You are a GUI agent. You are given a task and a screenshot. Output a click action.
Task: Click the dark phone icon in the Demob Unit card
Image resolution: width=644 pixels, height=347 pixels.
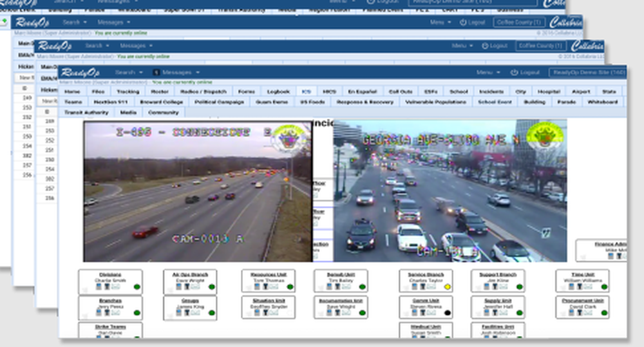337,286
